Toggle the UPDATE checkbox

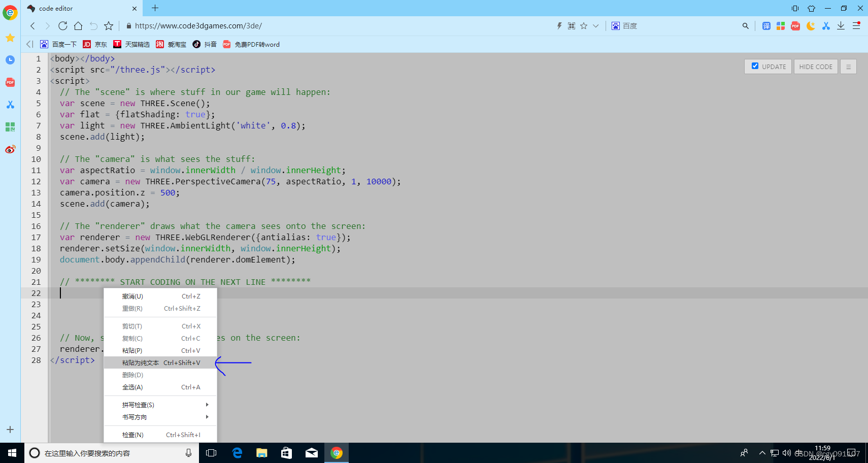click(x=755, y=66)
